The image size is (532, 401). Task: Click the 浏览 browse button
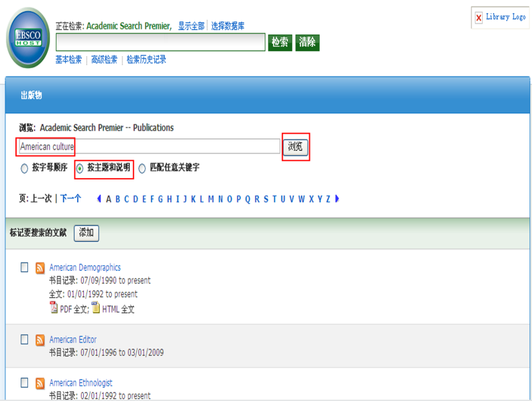(295, 147)
